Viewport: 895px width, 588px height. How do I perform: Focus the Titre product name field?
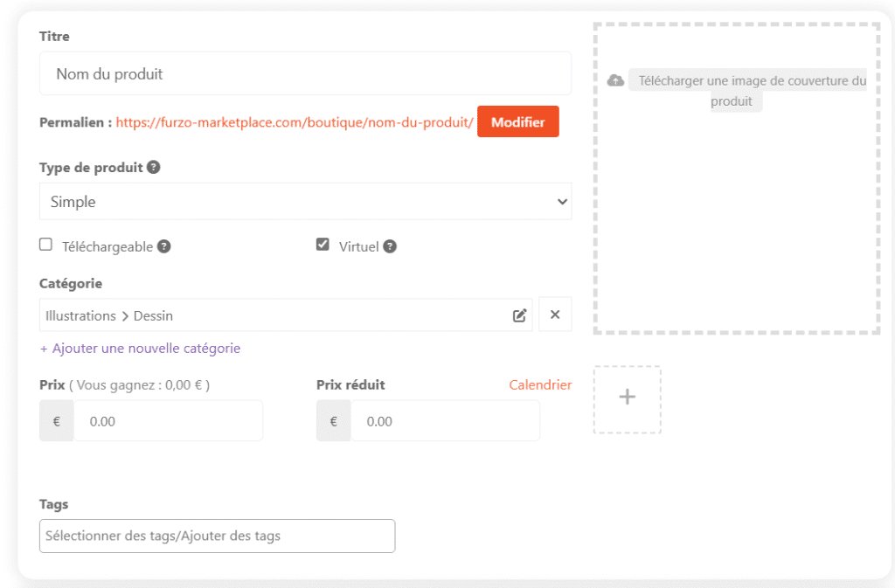(305, 73)
